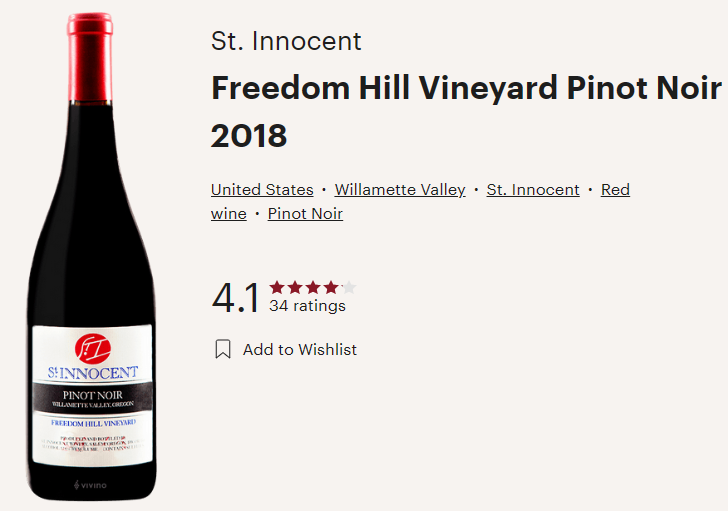Click the black Pinot Noir band on label
This screenshot has height=511, width=728.
point(92,397)
